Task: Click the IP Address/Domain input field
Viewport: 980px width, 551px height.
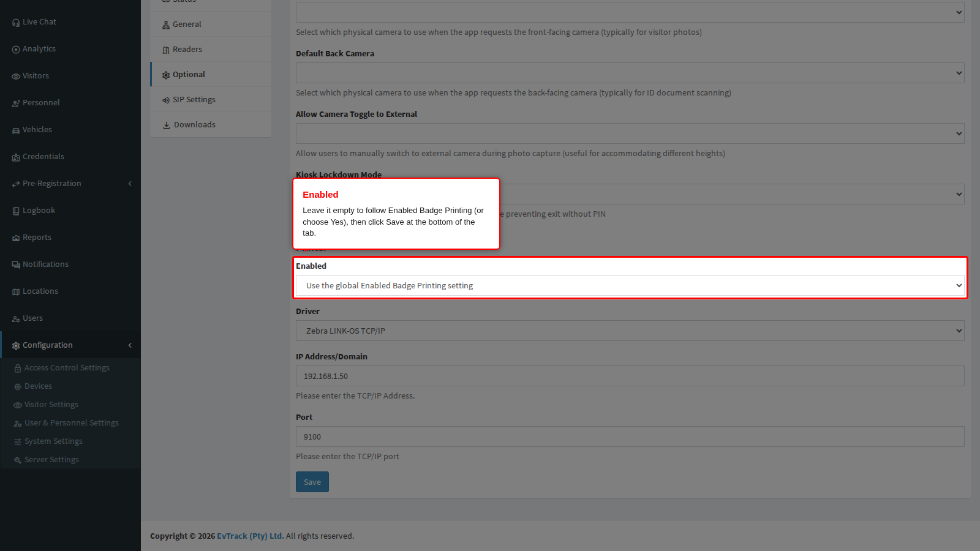Action: [630, 376]
